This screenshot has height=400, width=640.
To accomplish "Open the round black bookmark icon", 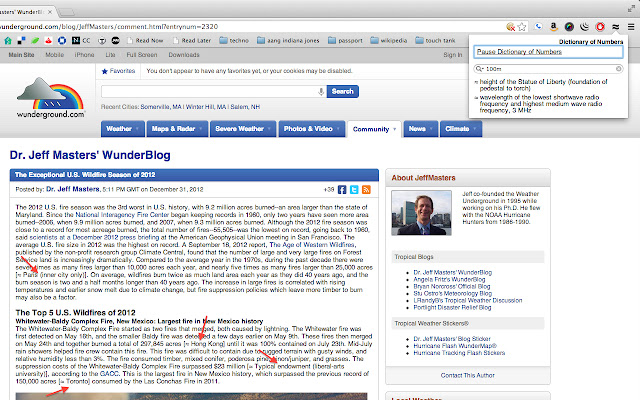I will 116,40.
